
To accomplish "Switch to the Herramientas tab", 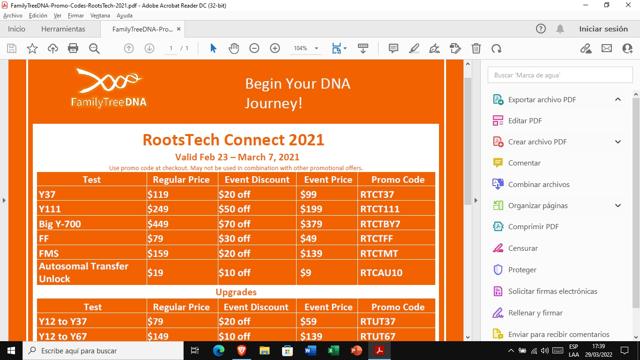I will coord(63,29).
